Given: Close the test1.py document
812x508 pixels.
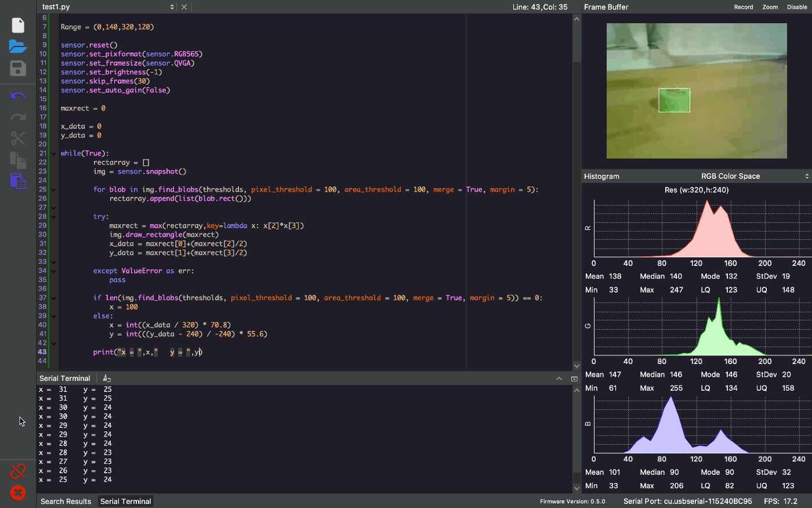Looking at the screenshot, I should point(184,7).
